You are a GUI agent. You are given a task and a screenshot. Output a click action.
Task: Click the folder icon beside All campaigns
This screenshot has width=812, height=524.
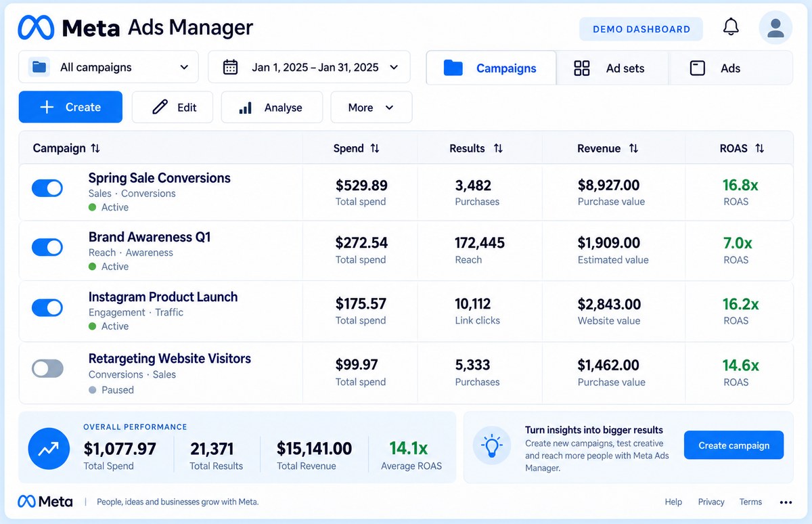(x=39, y=67)
